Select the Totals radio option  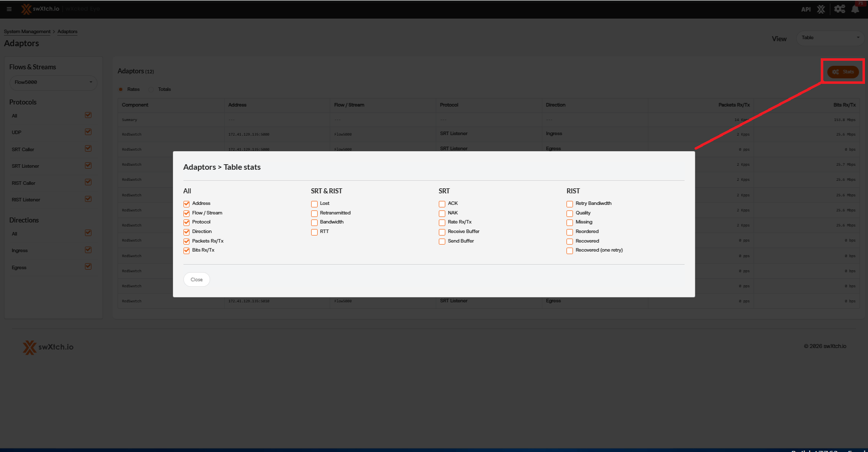click(151, 89)
